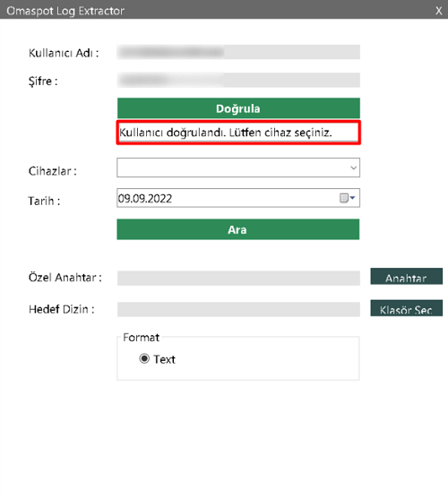Focus the Özel Anahtar input field

point(238,279)
